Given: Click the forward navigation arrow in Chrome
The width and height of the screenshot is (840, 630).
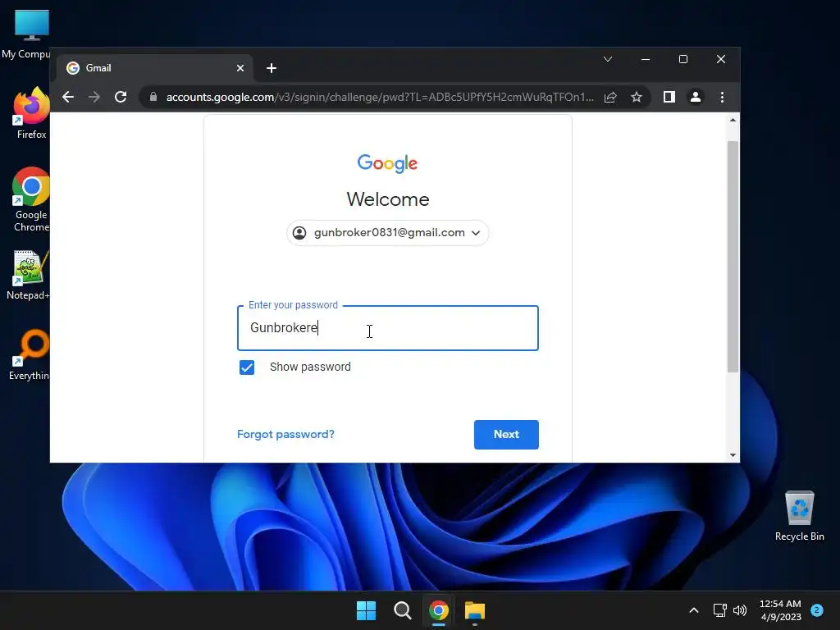Looking at the screenshot, I should (94, 97).
